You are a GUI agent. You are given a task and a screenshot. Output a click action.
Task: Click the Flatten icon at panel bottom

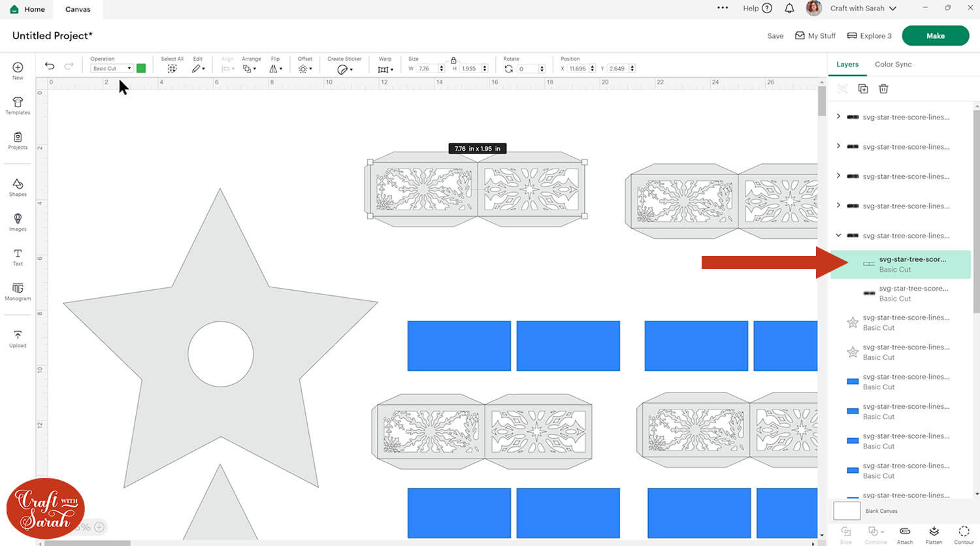coord(934,533)
